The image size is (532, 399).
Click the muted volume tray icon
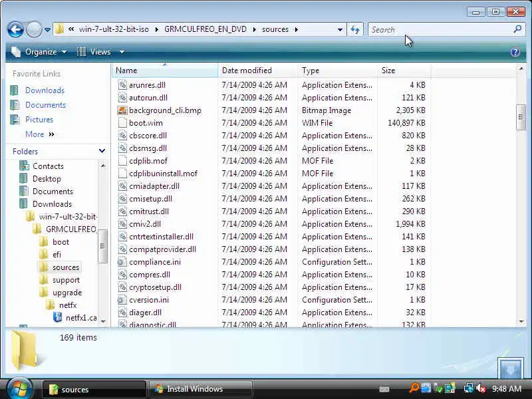pos(481,388)
